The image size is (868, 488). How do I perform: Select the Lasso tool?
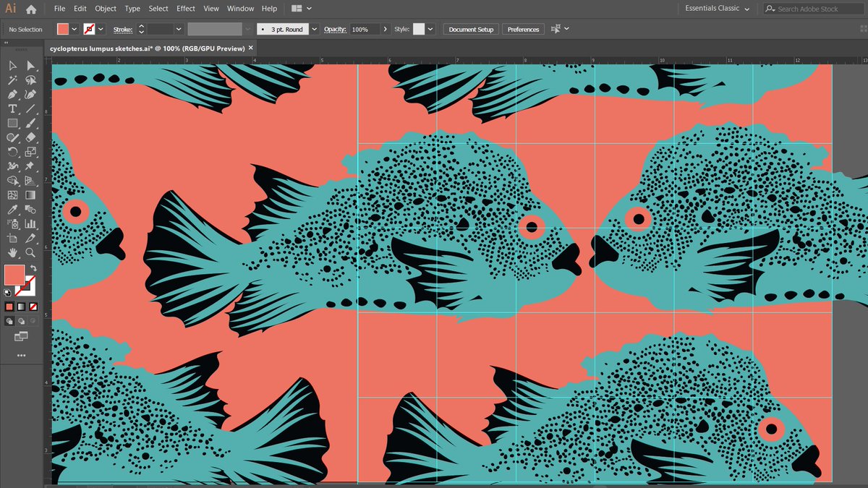point(30,80)
